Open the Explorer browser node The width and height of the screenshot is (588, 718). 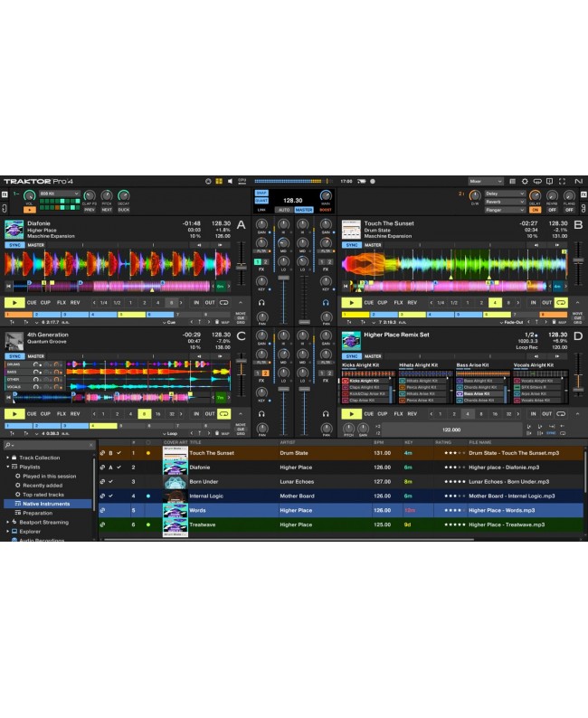click(x=30, y=532)
